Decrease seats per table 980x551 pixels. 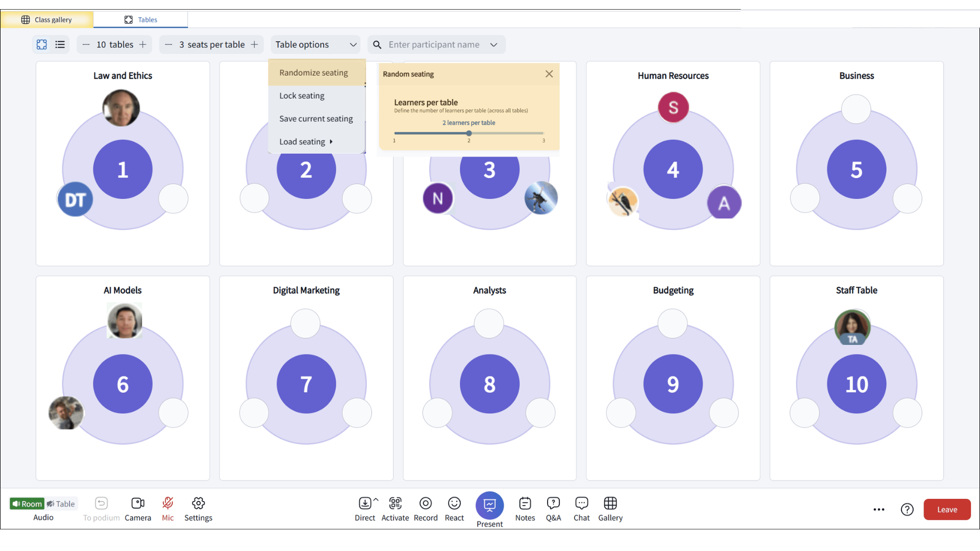click(168, 45)
